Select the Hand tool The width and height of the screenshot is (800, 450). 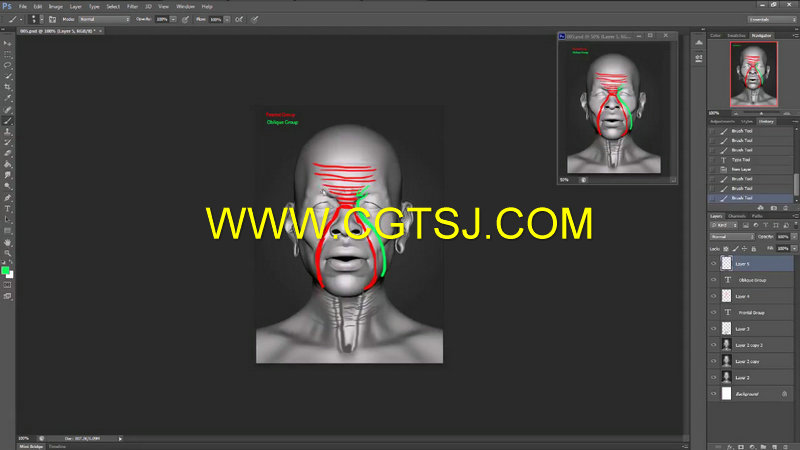pyautogui.click(x=7, y=242)
